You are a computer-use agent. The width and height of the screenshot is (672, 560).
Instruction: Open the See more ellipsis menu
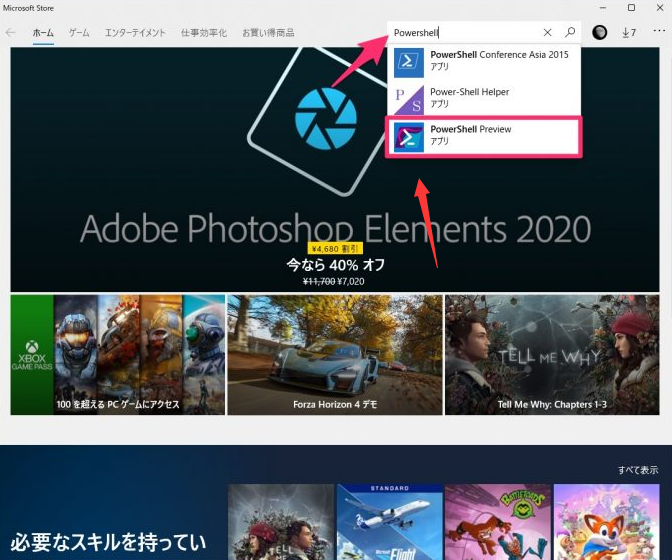[659, 31]
